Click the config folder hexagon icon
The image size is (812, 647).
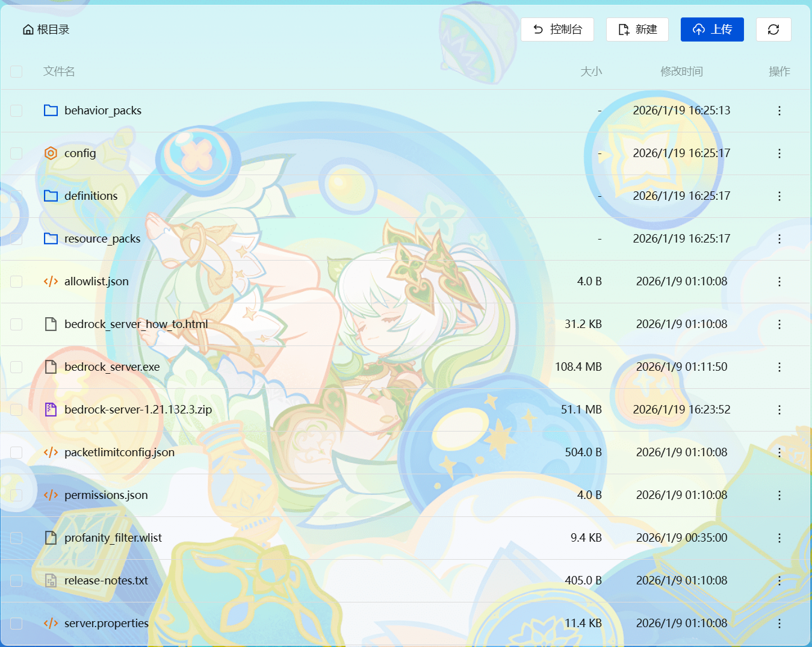(51, 153)
